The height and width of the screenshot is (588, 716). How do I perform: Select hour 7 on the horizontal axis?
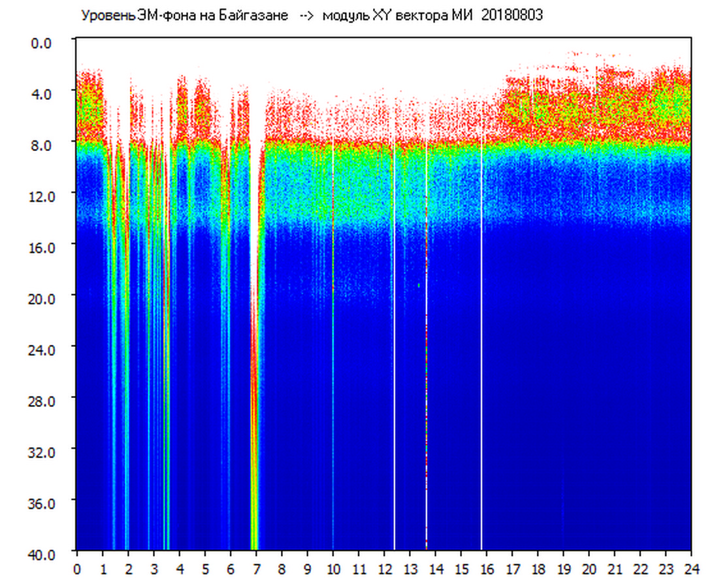click(256, 569)
